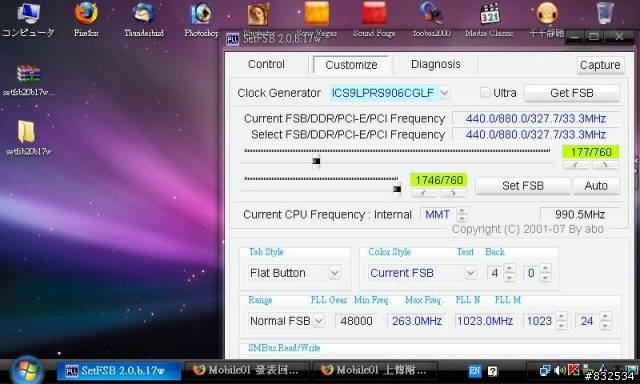Launch foobar2000 from the desktop
The height and width of the screenshot is (384, 640).
[431, 19]
